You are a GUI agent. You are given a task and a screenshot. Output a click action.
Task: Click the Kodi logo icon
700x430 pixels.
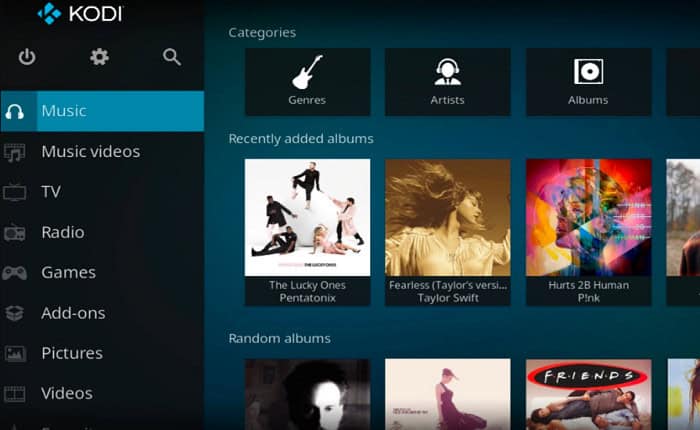(49, 13)
